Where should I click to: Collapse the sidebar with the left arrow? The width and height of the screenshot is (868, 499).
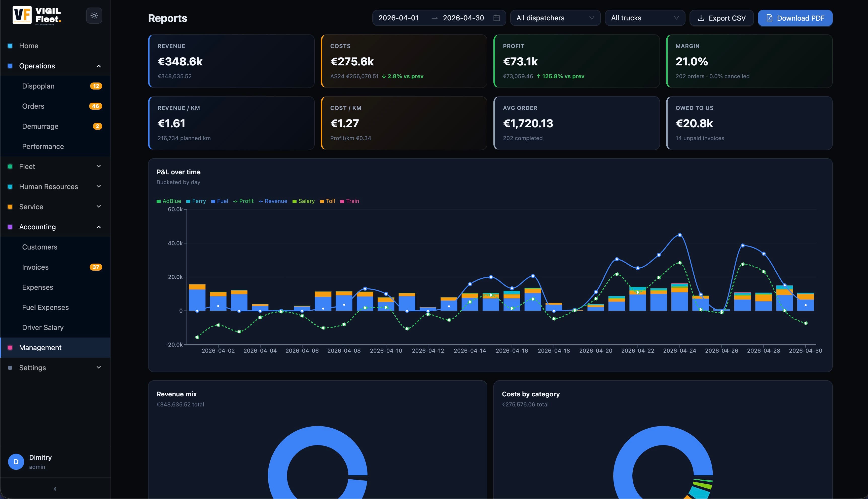coord(55,489)
